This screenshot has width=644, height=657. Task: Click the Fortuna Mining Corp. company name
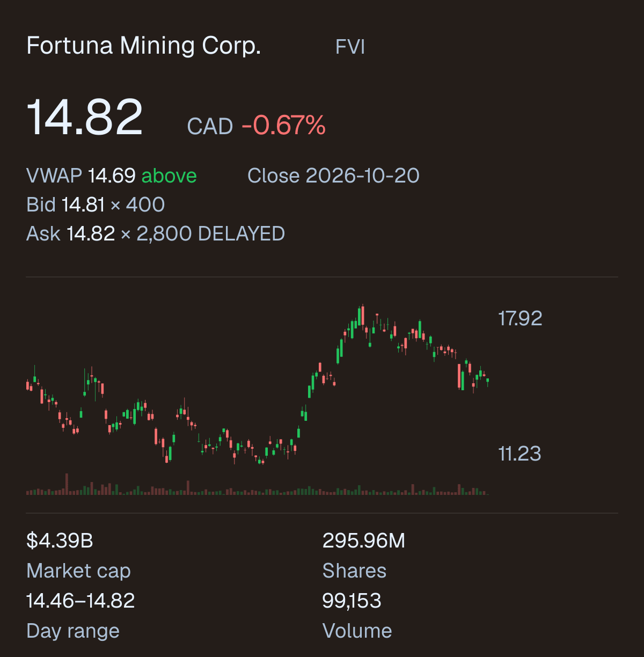coord(144,46)
